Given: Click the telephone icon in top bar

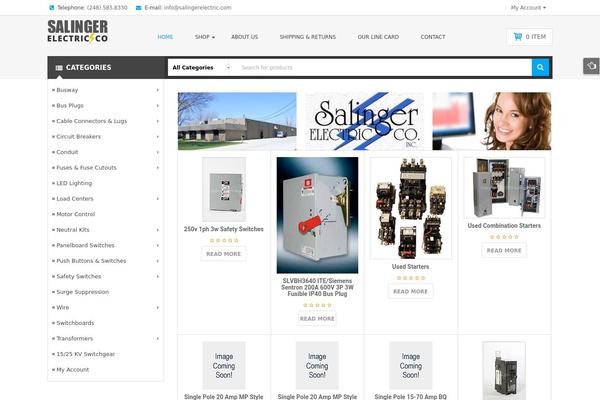Looking at the screenshot, I should (x=52, y=8).
